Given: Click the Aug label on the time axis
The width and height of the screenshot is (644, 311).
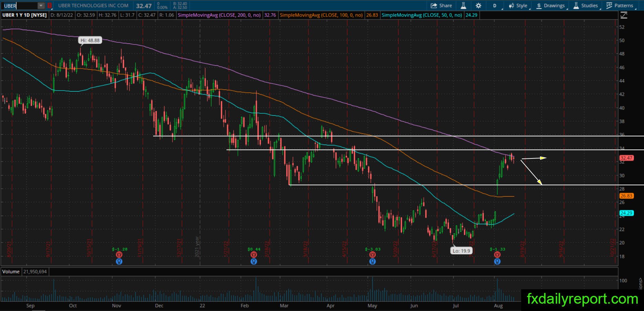Looking at the screenshot, I should 498,305.
